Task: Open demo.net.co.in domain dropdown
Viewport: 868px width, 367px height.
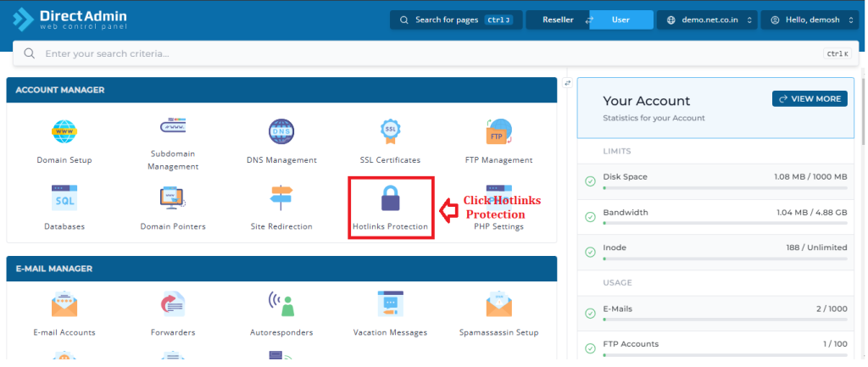Action: tap(707, 20)
